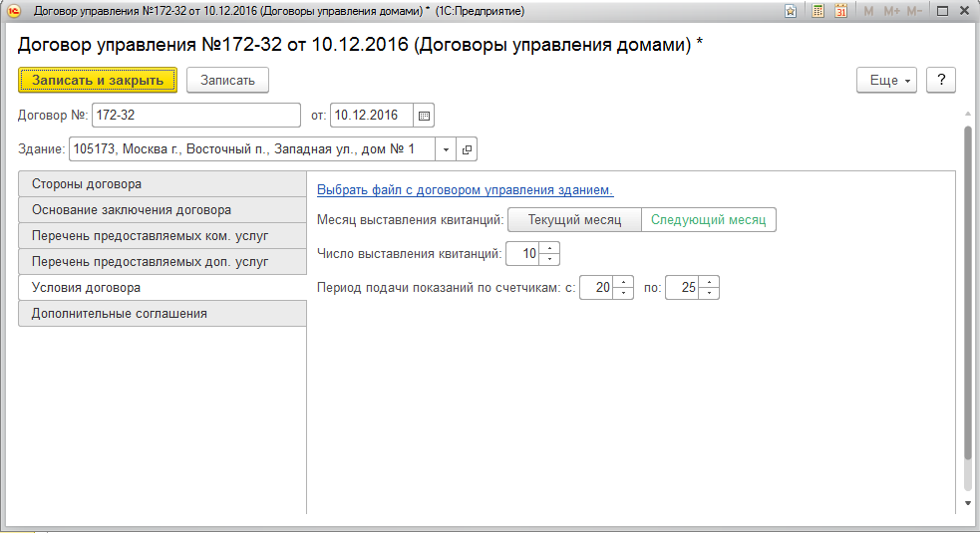
Task: Open the "Дополнительные соглашения" tab
Action: [x=163, y=314]
